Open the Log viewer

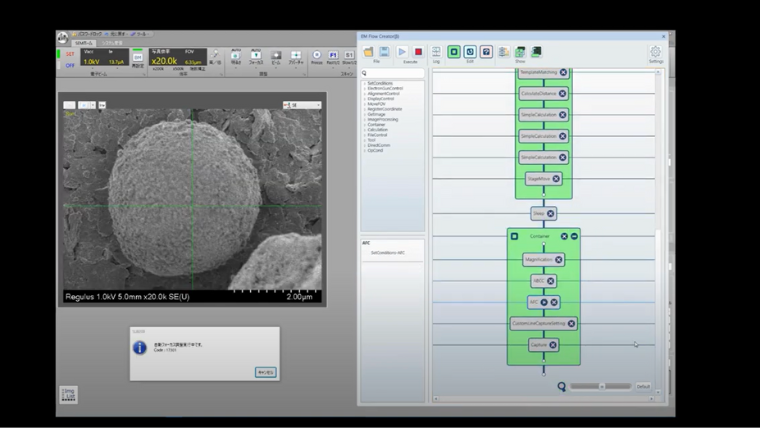[436, 52]
